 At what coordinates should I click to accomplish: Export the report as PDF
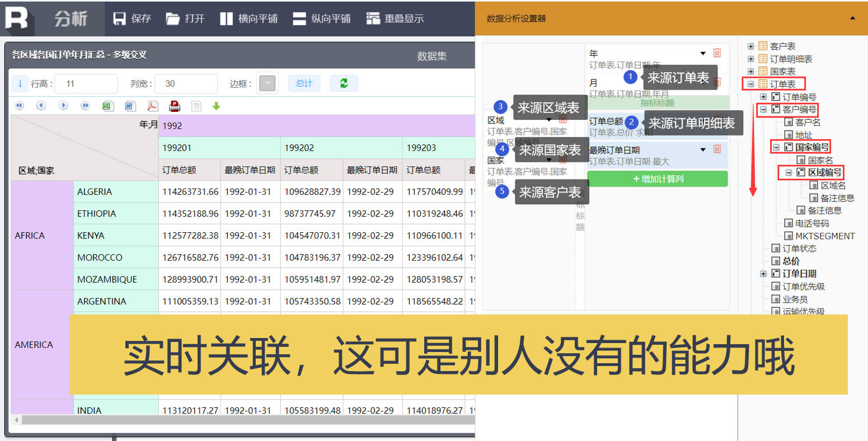[152, 106]
